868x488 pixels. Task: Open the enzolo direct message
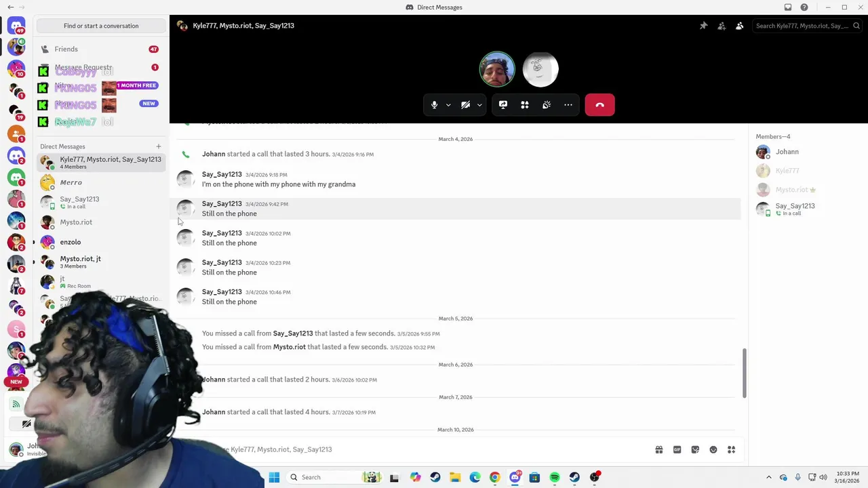(x=101, y=242)
